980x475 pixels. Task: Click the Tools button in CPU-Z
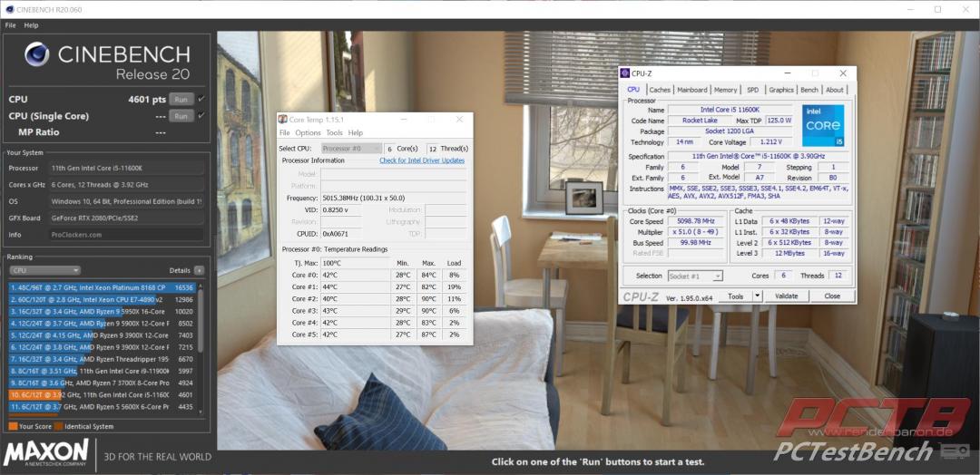click(736, 296)
